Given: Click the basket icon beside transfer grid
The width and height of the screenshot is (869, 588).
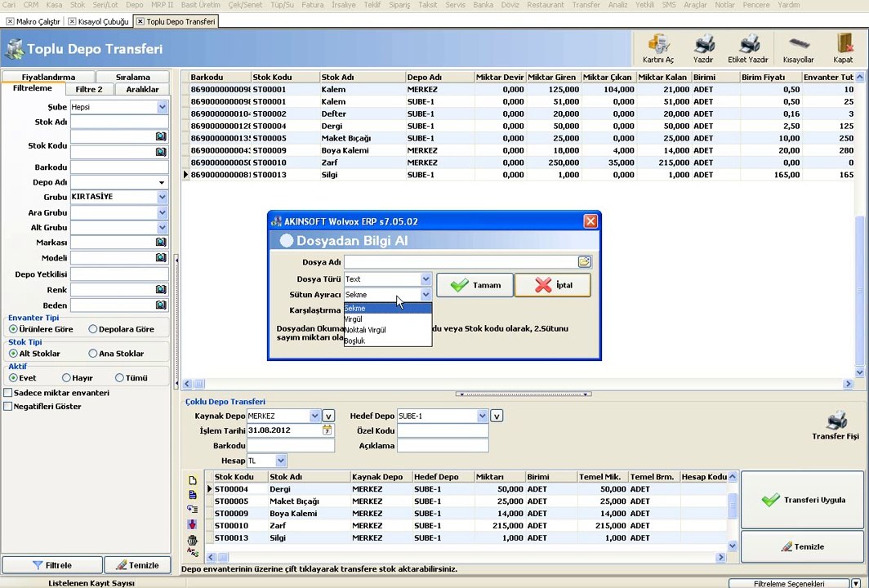Looking at the screenshot, I should [x=192, y=541].
